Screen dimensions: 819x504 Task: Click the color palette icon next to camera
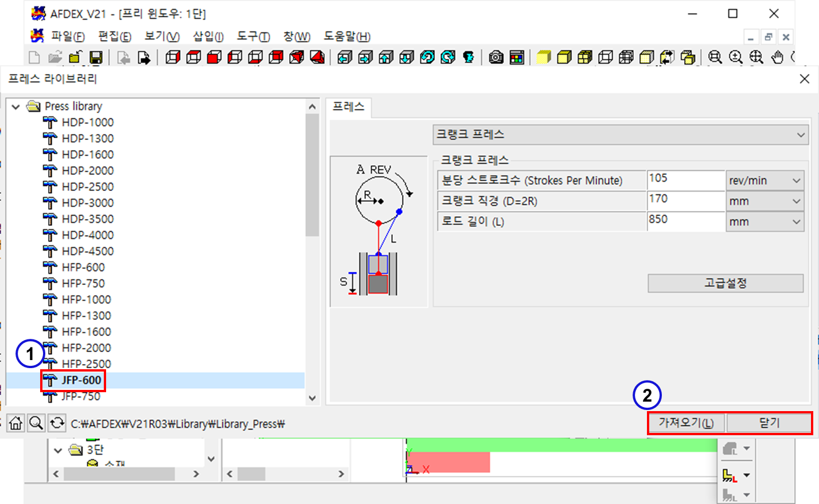tap(517, 57)
